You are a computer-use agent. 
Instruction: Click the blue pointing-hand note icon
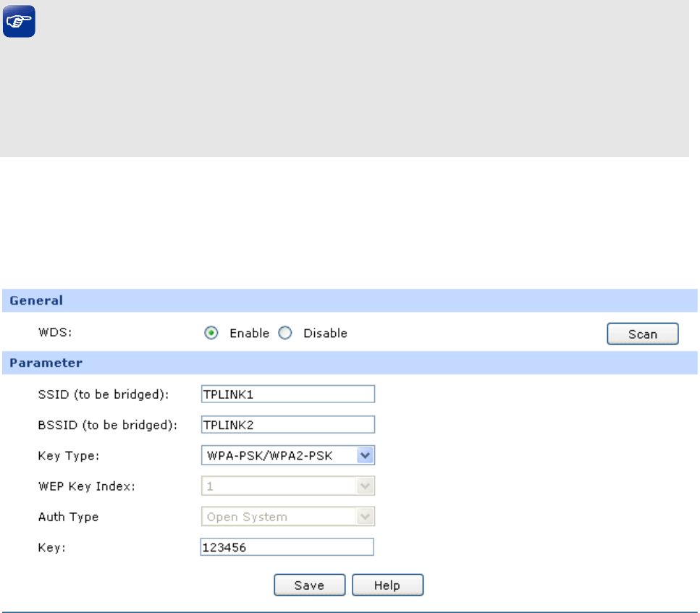click(19, 22)
